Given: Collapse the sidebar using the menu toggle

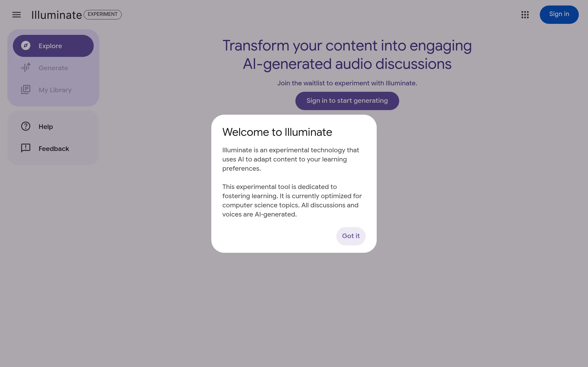Looking at the screenshot, I should click(x=16, y=15).
